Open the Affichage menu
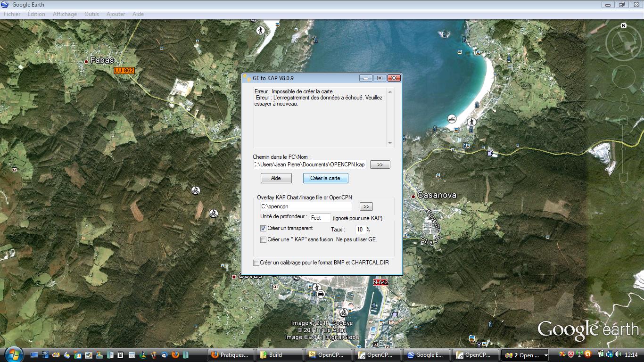644x362 pixels. click(x=65, y=14)
